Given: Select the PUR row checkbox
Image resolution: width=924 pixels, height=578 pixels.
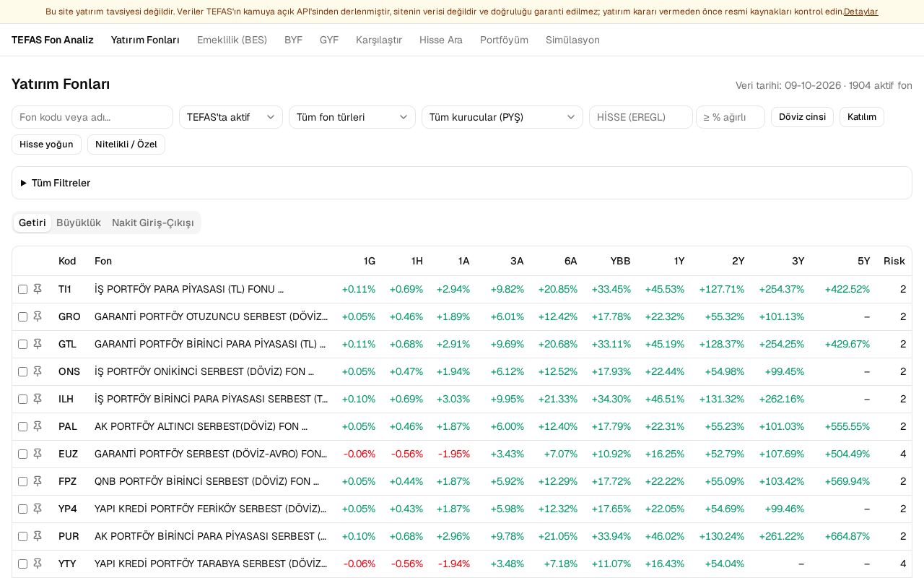Looking at the screenshot, I should 22,536.
